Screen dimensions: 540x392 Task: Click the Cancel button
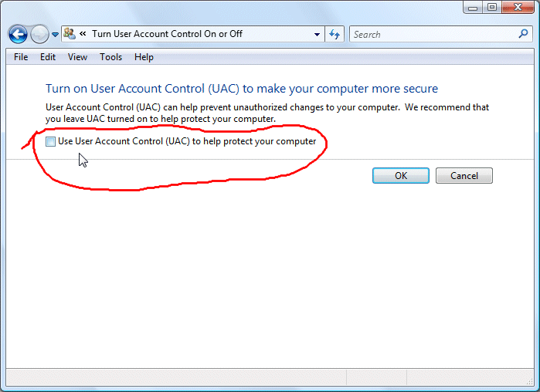[x=464, y=176]
